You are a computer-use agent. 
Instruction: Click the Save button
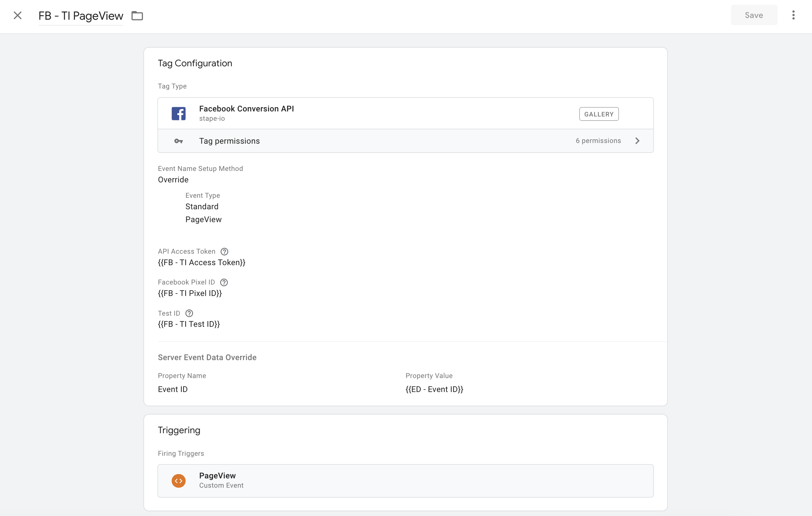(x=754, y=15)
